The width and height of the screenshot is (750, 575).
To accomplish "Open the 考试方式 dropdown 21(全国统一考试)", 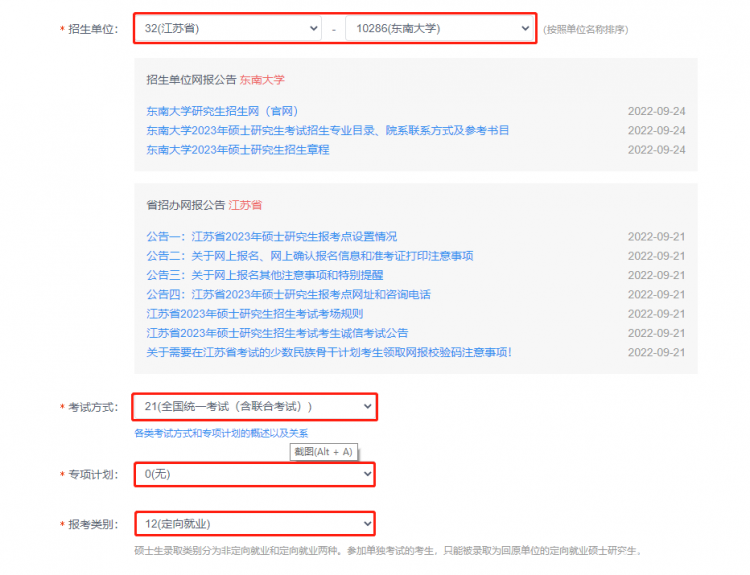I will point(254,407).
